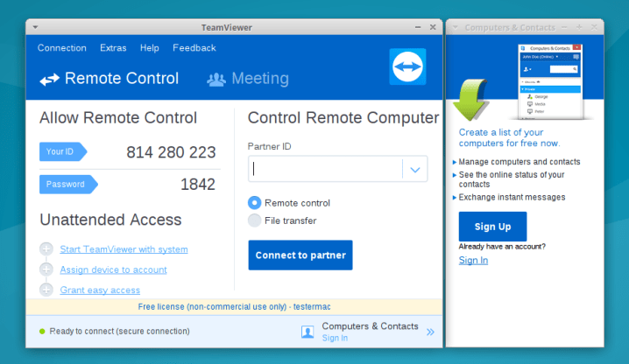Minimize the Computers & Contacts window

[564, 27]
